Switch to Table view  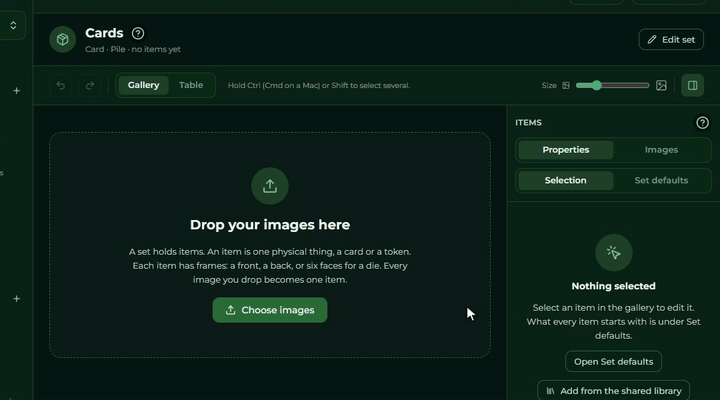pyautogui.click(x=191, y=85)
